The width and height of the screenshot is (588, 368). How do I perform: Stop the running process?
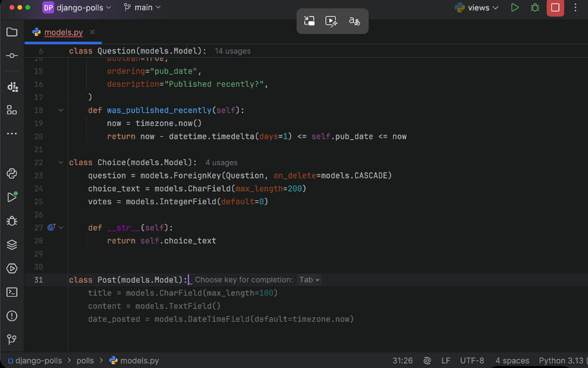click(555, 8)
